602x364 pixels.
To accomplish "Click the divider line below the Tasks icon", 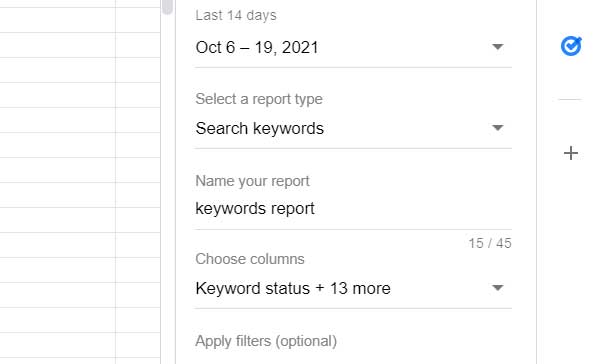I will [x=570, y=99].
